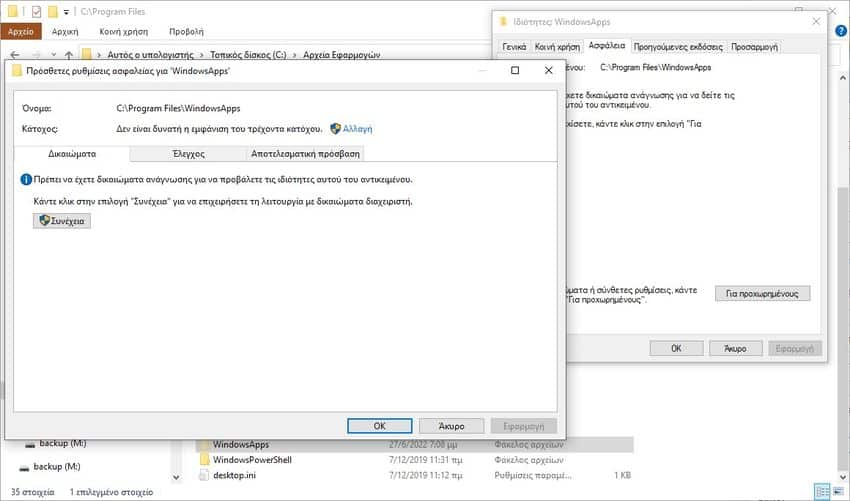Open the Κοινή χρήση properties tab
The image size is (850, 501).
tap(557, 47)
